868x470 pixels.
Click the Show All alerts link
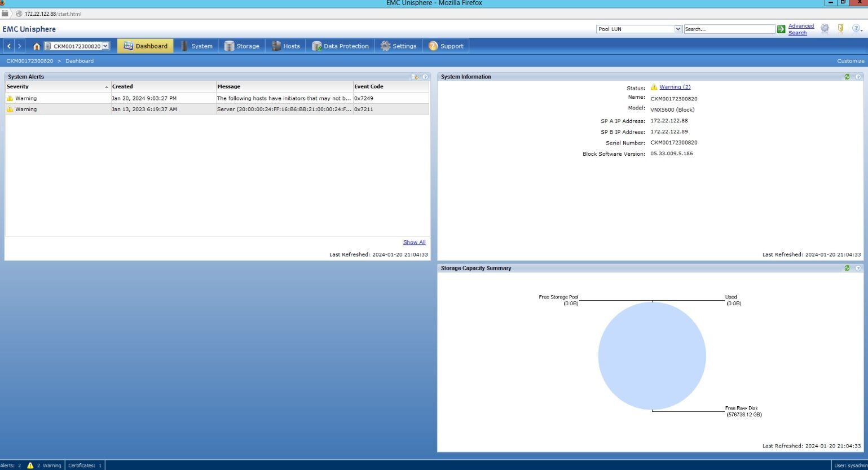coord(415,242)
